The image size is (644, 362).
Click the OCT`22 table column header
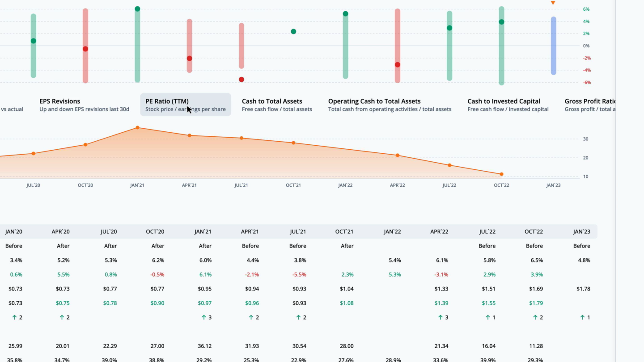[x=534, y=232]
